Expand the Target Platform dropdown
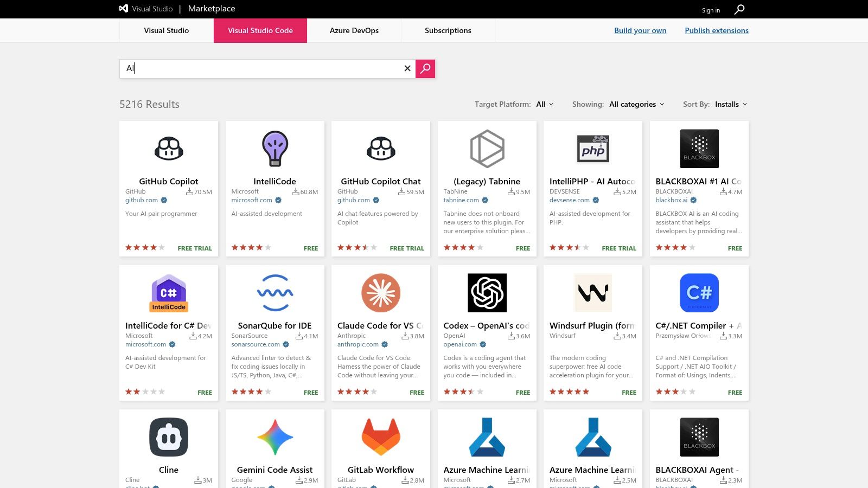 pos(545,104)
